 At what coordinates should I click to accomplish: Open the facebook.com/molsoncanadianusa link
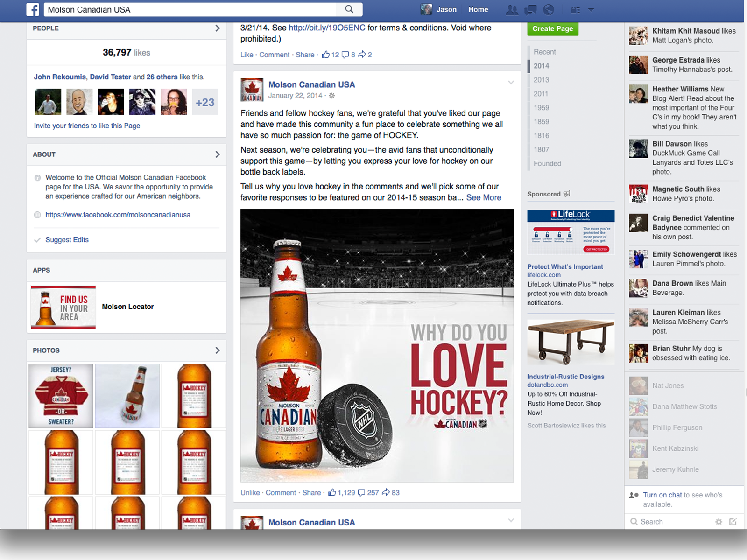[x=118, y=215]
